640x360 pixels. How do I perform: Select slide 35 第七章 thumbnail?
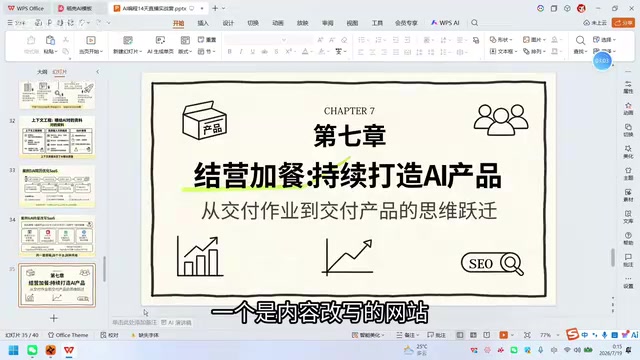[57, 285]
